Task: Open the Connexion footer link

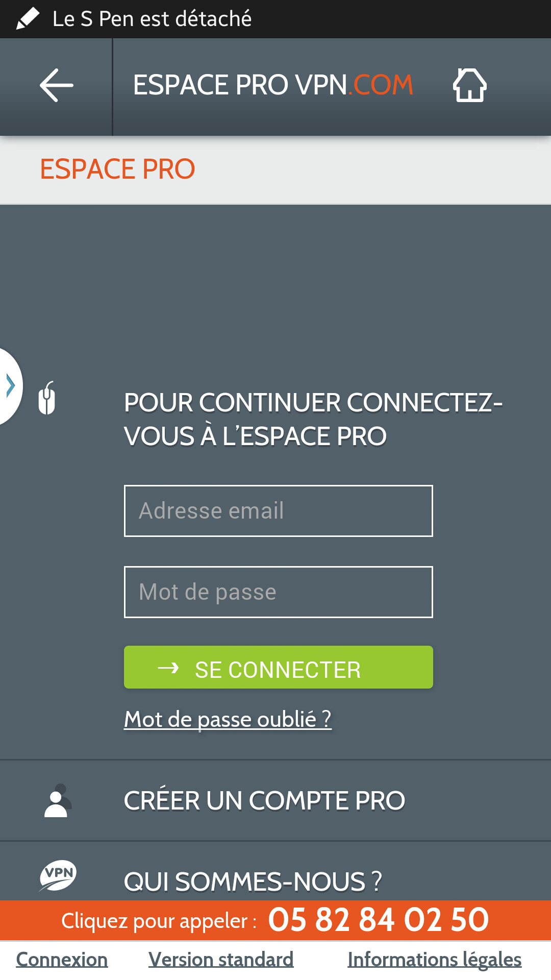Action: point(62,960)
